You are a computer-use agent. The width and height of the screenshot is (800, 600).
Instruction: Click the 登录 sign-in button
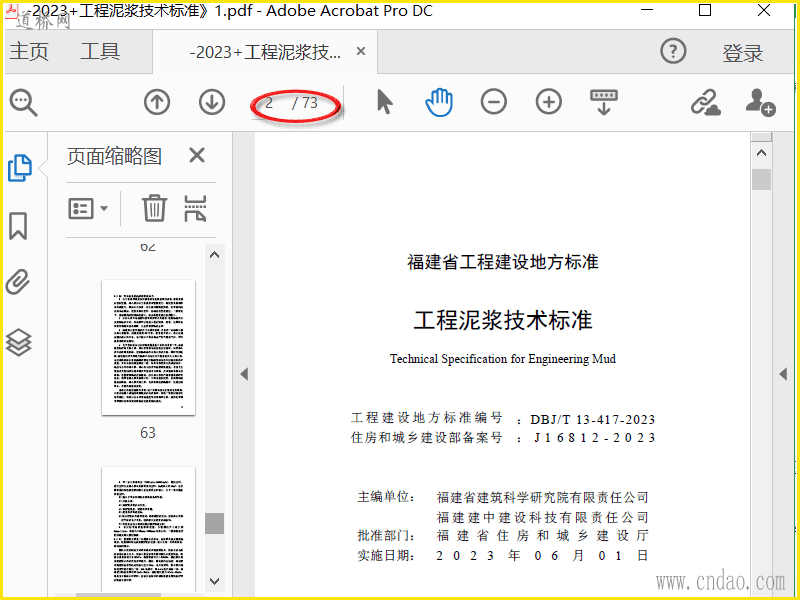[x=742, y=53]
